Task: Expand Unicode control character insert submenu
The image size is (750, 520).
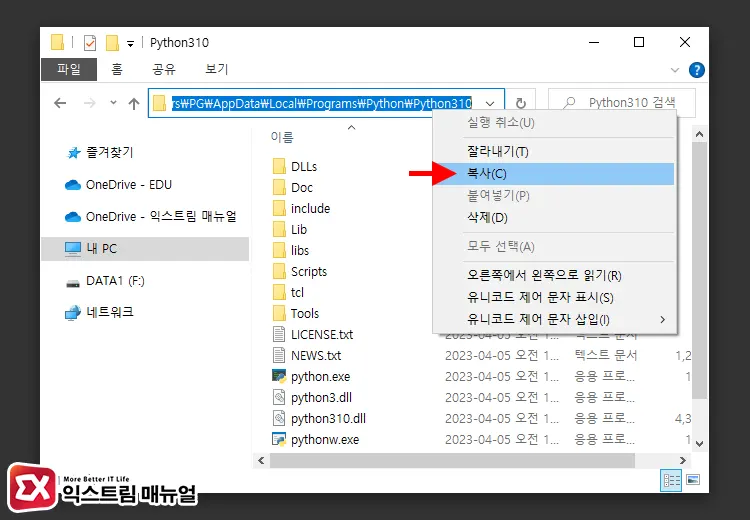Action: tap(661, 319)
